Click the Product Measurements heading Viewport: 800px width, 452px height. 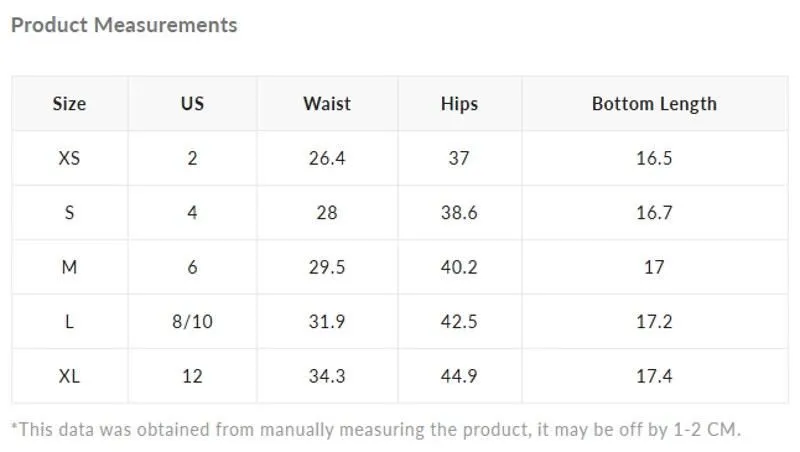124,25
